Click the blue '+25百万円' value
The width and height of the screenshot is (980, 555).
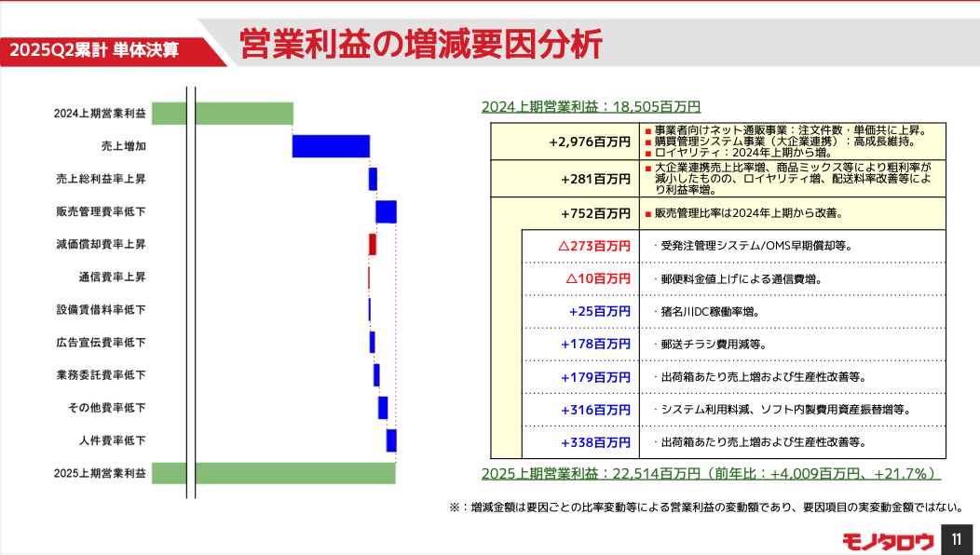[599, 311]
